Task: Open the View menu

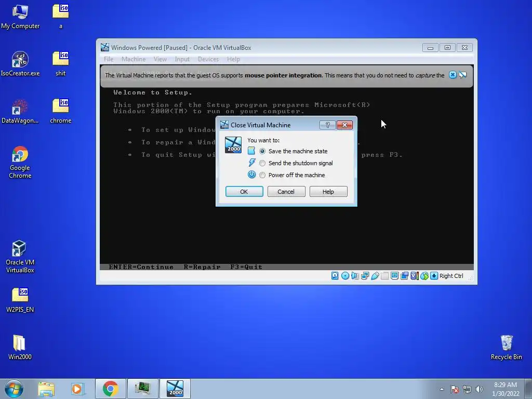Action: (160, 59)
